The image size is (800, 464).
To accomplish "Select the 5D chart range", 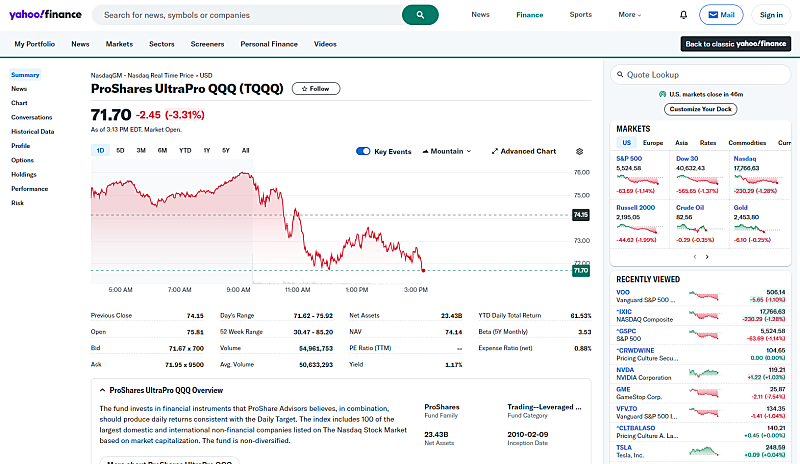I will click(x=120, y=151).
